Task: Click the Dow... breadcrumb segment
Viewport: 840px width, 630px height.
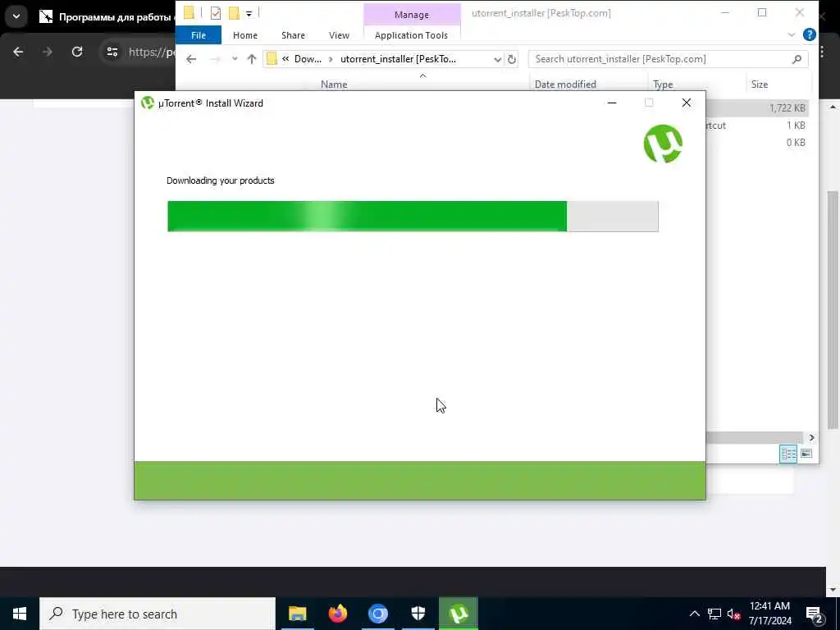Action: 308,59
